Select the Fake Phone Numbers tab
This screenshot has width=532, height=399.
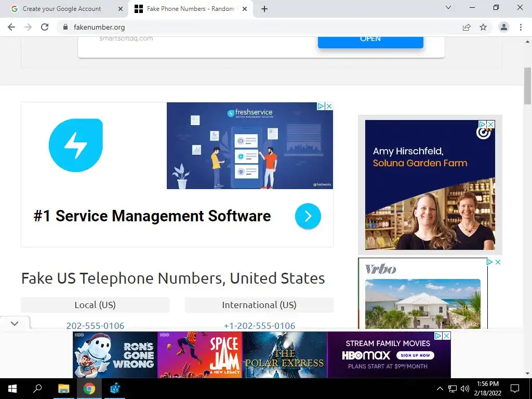190,9
